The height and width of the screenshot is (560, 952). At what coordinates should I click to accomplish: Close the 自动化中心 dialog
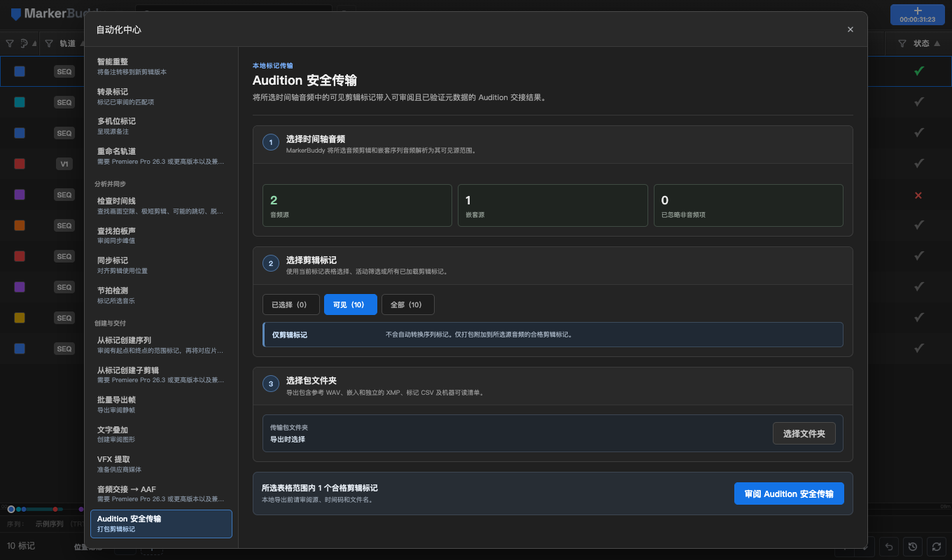tap(850, 29)
